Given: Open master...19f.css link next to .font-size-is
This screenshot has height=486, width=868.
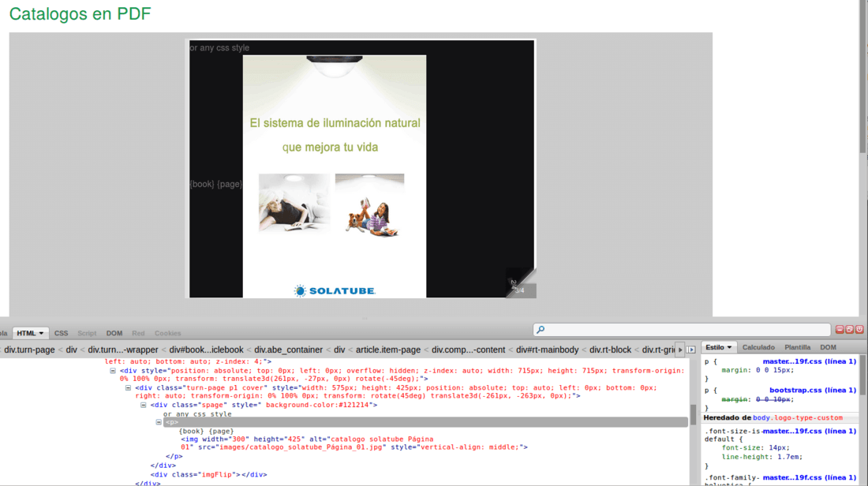Looking at the screenshot, I should [x=810, y=432].
